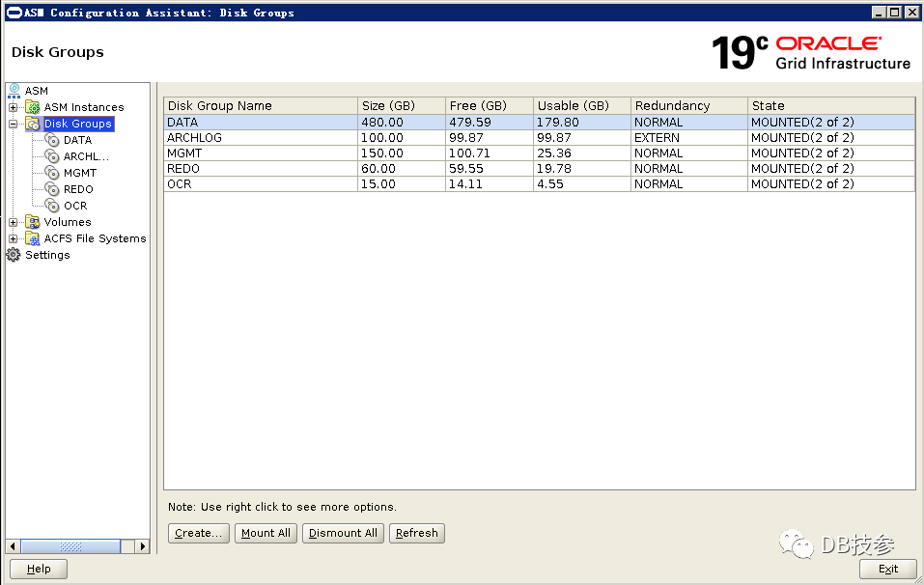Sort by State column header

coord(831,106)
